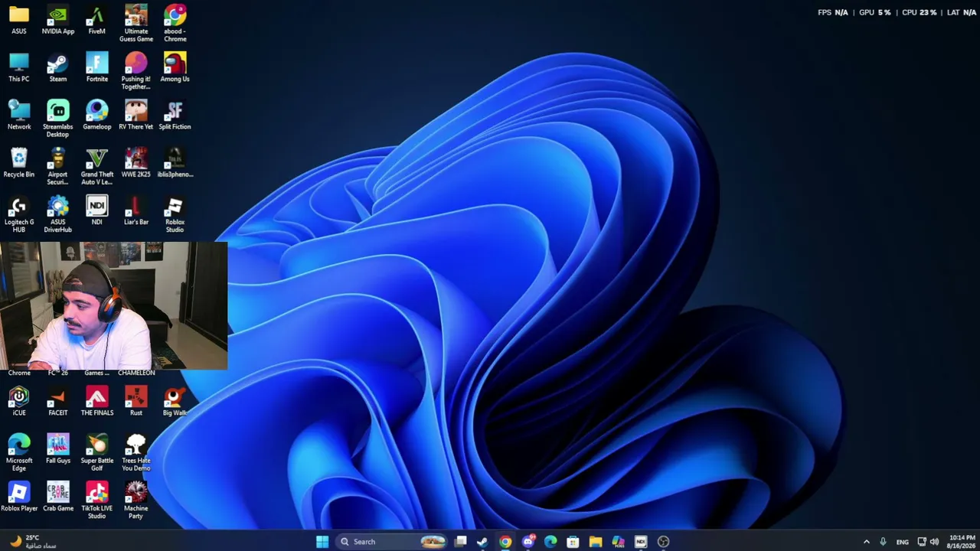Select the Trees Hate You Demo icon
The image size is (980, 551).
tap(136, 452)
